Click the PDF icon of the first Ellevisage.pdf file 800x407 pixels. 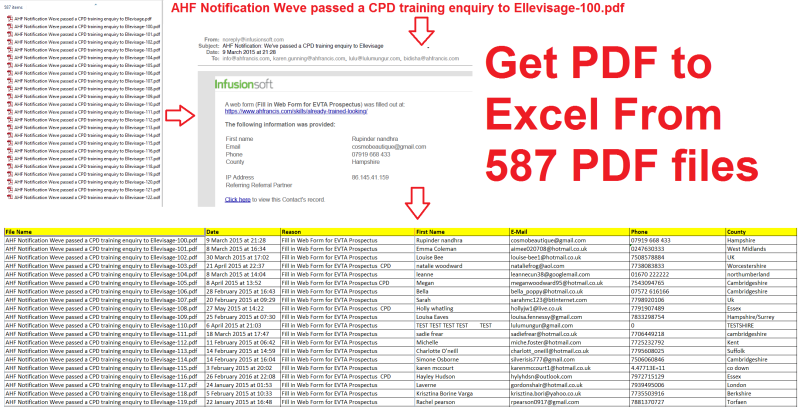coord(10,19)
